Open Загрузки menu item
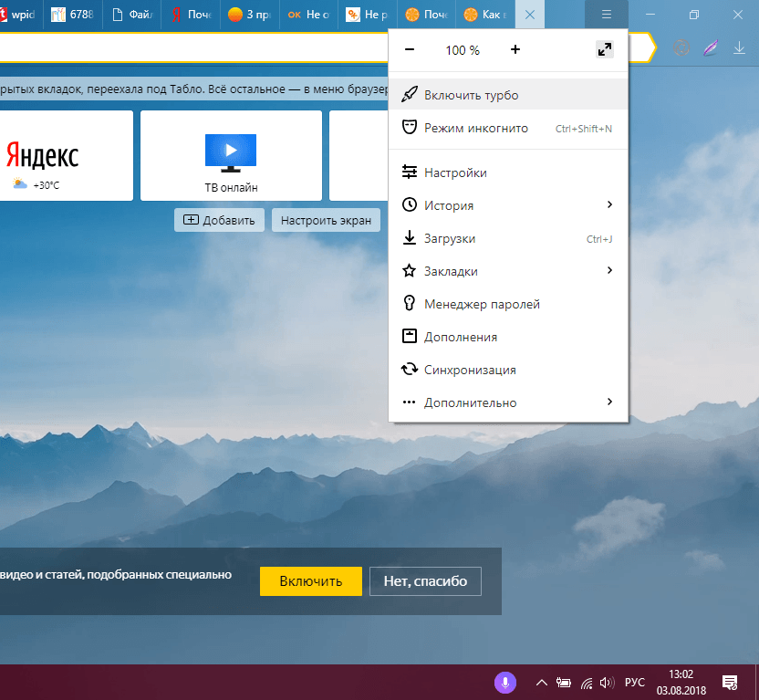Screen dimensions: 759x700 508,239
